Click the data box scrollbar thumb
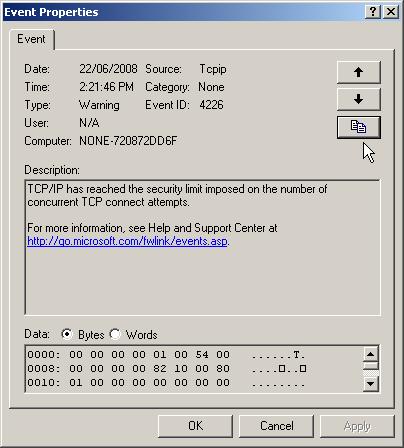 pyautogui.click(x=371, y=366)
